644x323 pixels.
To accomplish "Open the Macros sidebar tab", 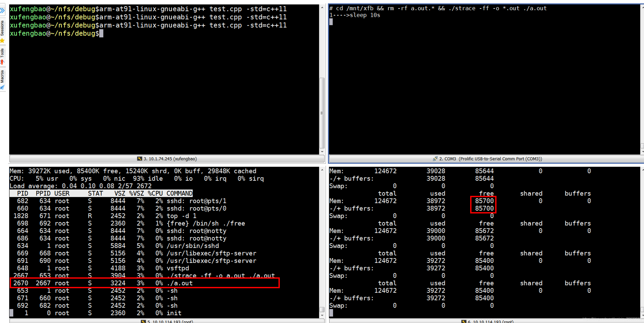I will point(2,79).
